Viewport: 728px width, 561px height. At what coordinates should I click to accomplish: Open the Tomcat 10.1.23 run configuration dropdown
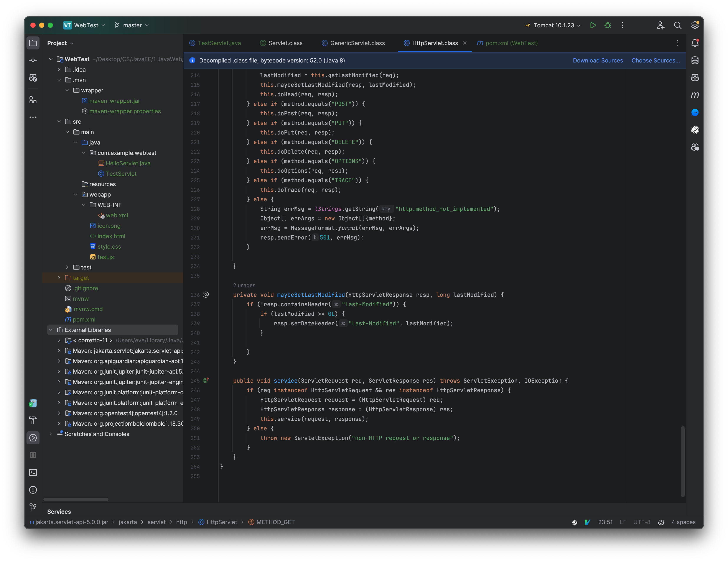coord(553,25)
